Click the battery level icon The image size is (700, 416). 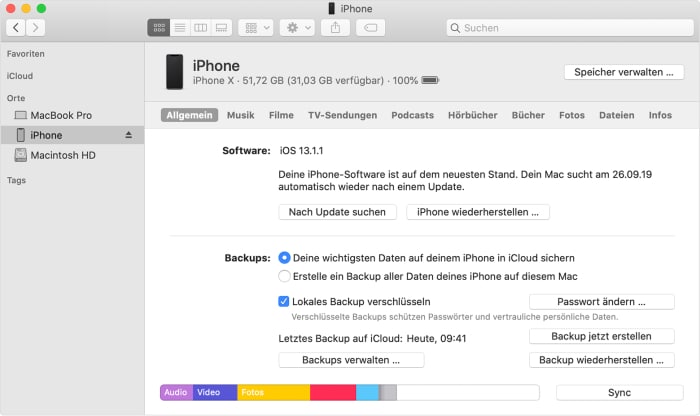pos(430,80)
